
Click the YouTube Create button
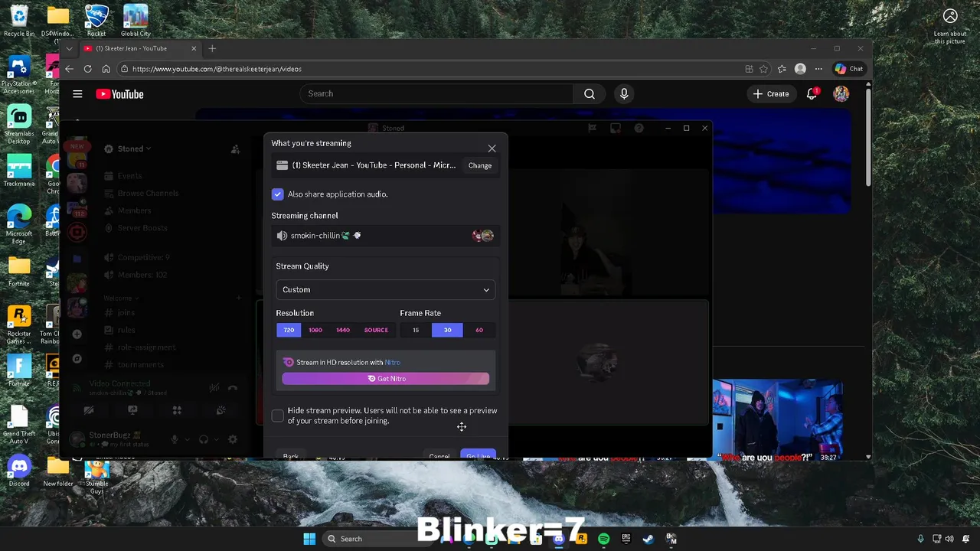pyautogui.click(x=771, y=93)
